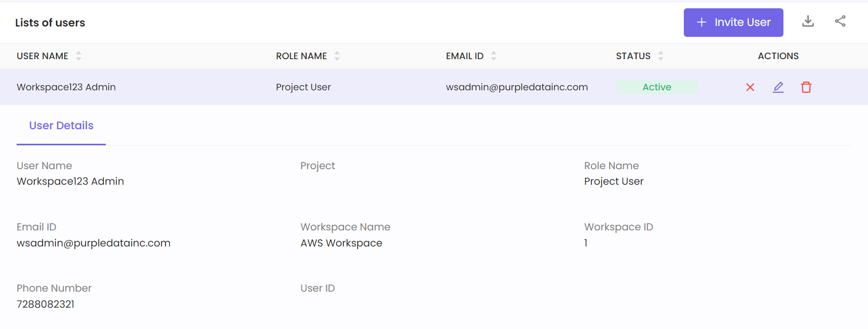Image resolution: width=868 pixels, height=329 pixels.
Task: Click email value wsadmin@purpledatainc.com in details
Action: click(93, 243)
